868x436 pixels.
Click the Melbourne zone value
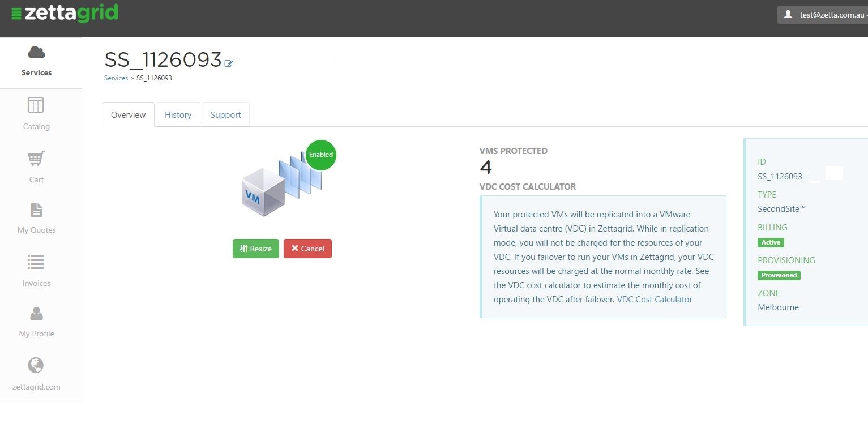(x=778, y=307)
